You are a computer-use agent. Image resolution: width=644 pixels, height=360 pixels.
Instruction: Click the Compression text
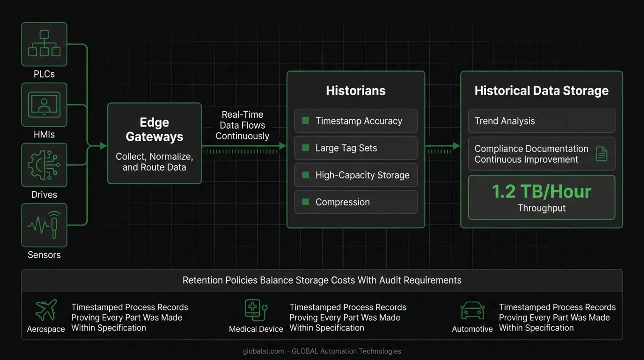pos(343,202)
